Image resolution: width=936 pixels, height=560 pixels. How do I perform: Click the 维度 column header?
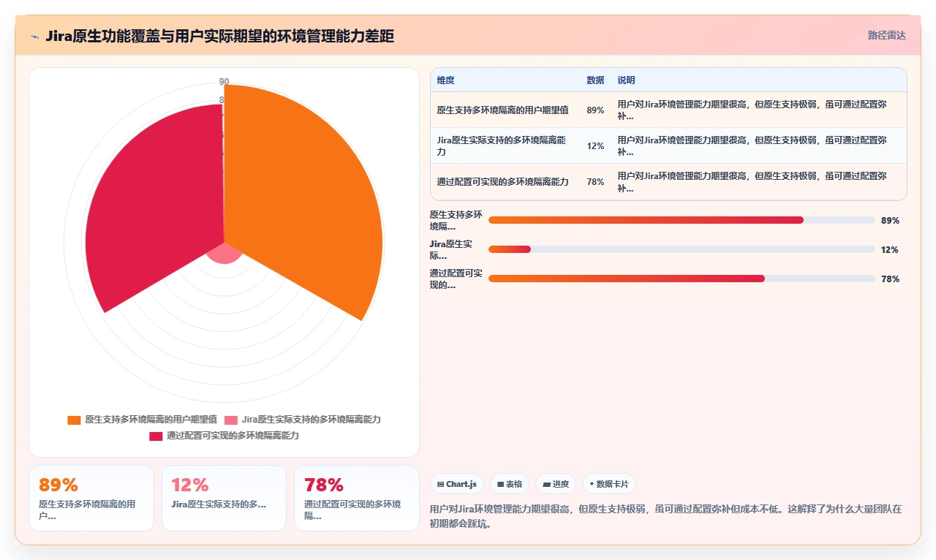click(x=445, y=80)
